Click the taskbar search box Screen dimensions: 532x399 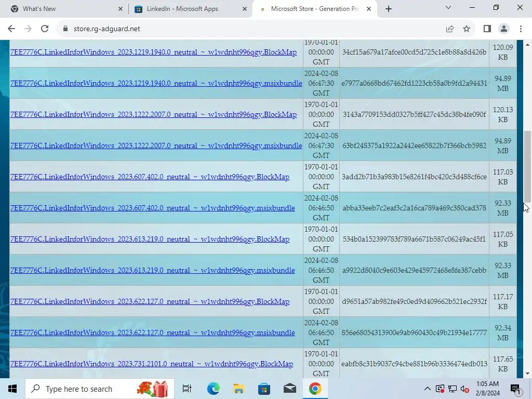tap(100, 389)
